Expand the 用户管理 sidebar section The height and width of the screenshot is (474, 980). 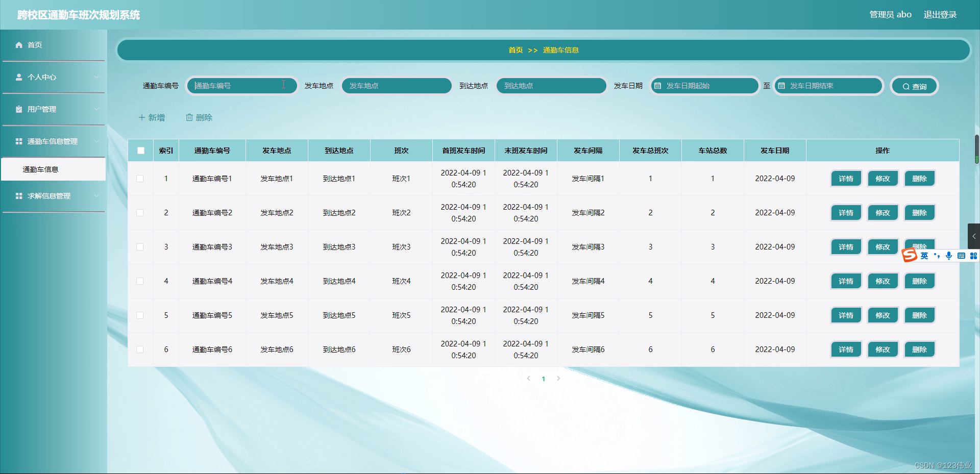coord(97,109)
